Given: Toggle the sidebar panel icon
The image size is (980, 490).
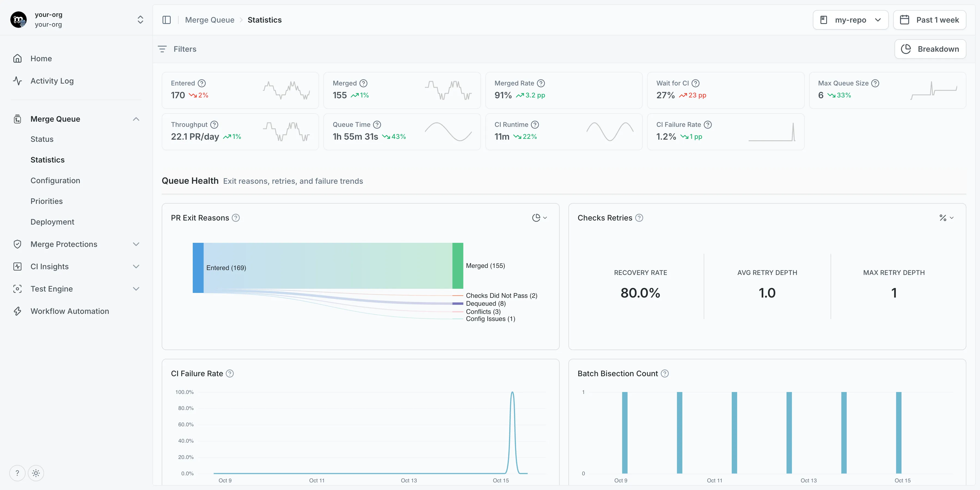Looking at the screenshot, I should pyautogui.click(x=167, y=20).
